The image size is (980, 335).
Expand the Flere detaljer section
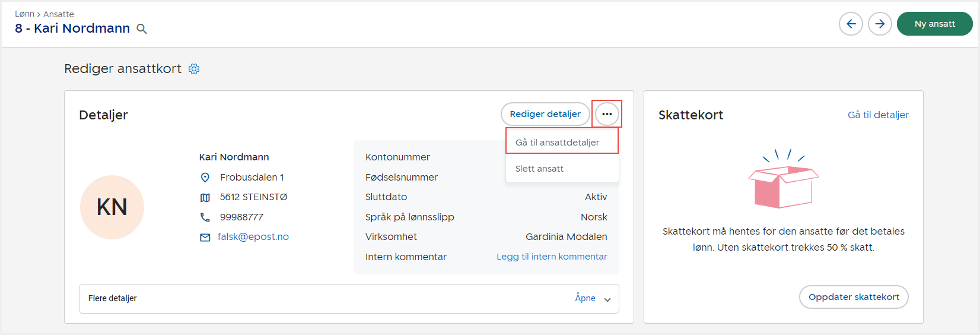point(113,298)
